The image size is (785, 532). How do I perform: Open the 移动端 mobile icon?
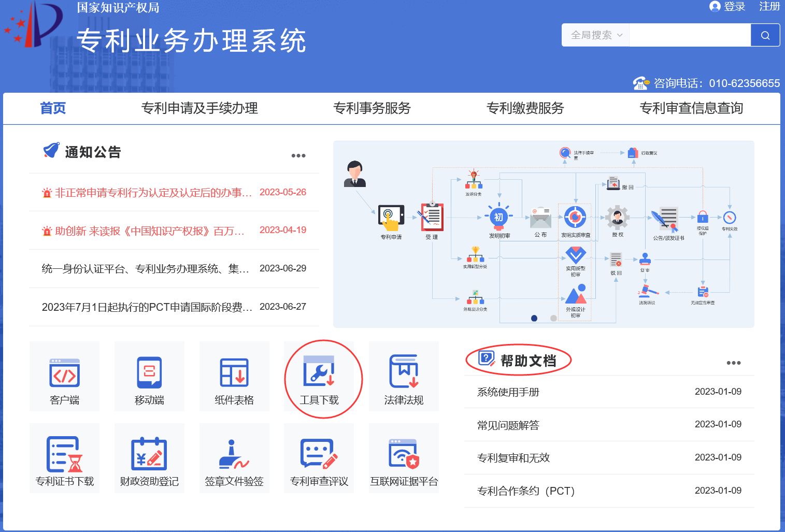tap(149, 376)
